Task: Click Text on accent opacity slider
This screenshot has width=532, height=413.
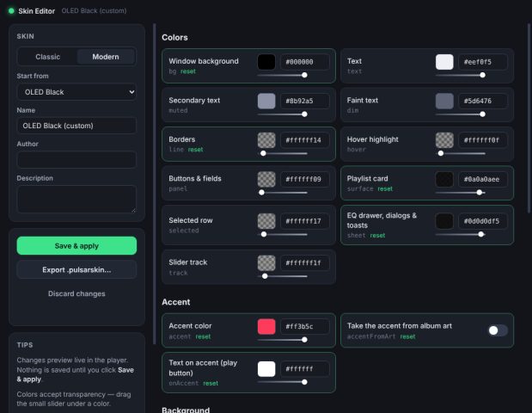Action: pos(282,382)
